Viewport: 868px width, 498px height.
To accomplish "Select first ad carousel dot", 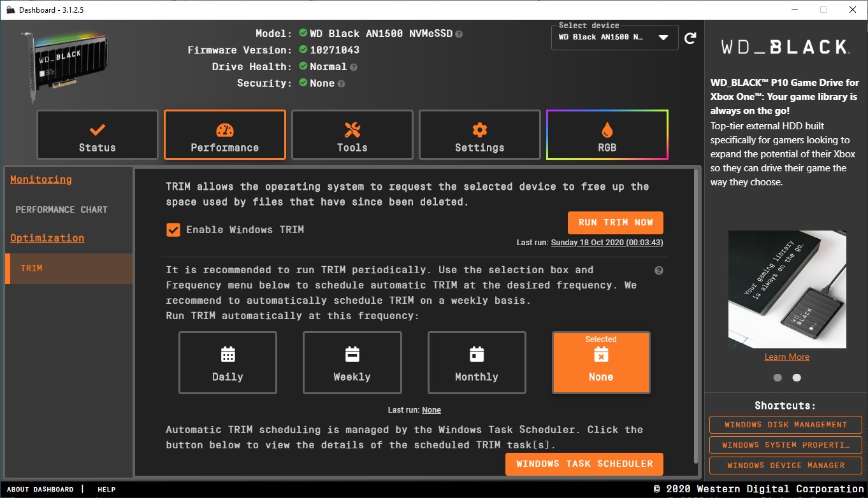I will [x=778, y=378].
